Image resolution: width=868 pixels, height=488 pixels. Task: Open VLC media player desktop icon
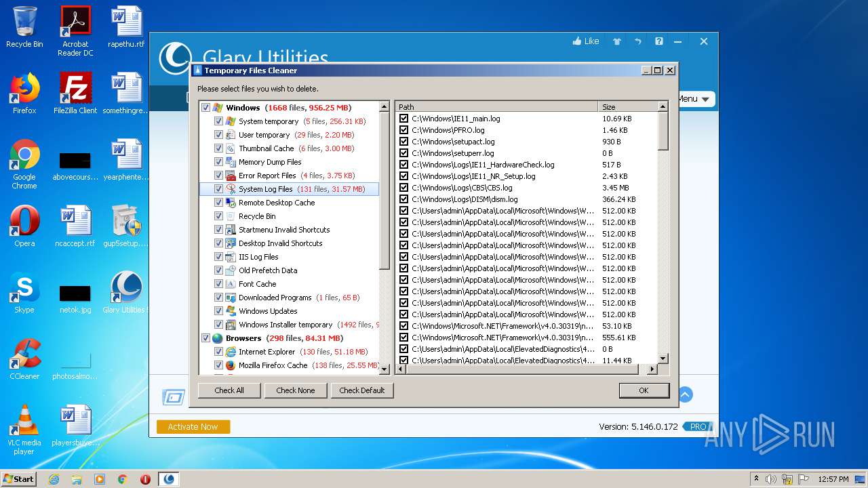(x=24, y=430)
